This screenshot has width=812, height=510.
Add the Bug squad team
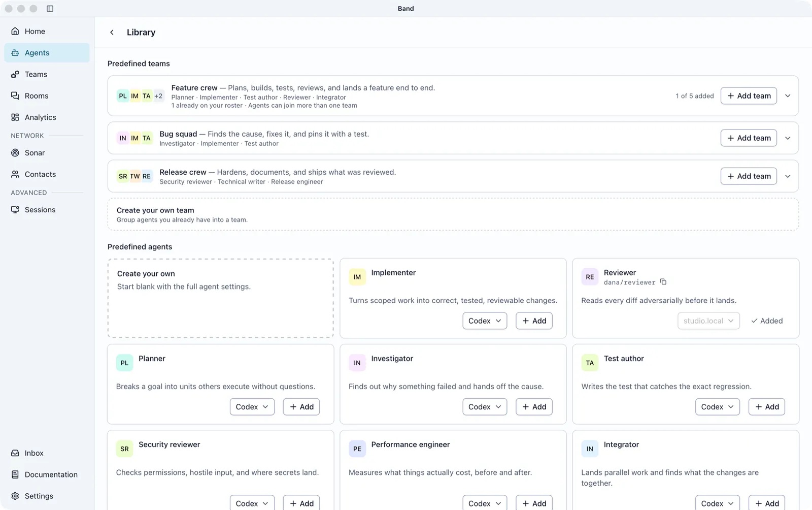point(749,138)
